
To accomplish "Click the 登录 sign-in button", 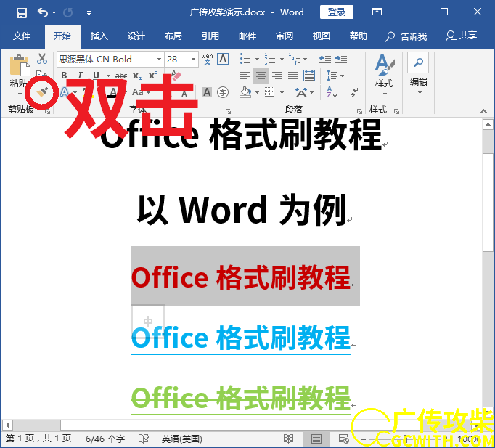I will click(337, 12).
